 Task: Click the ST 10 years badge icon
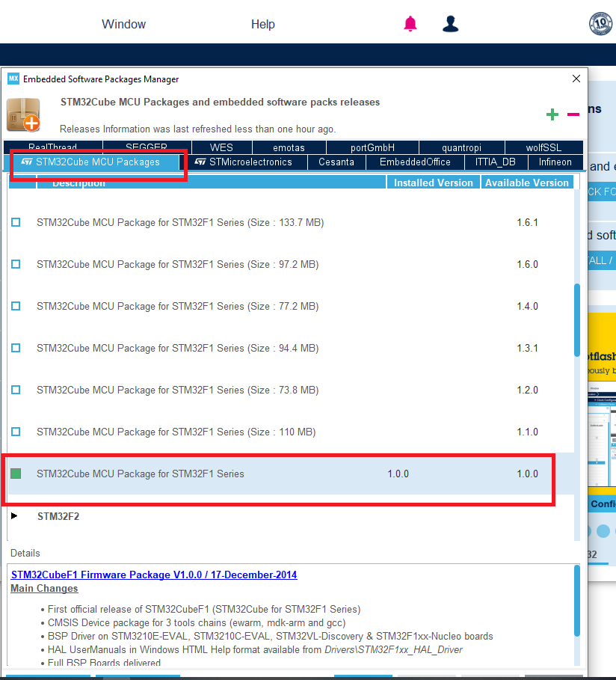tap(601, 23)
